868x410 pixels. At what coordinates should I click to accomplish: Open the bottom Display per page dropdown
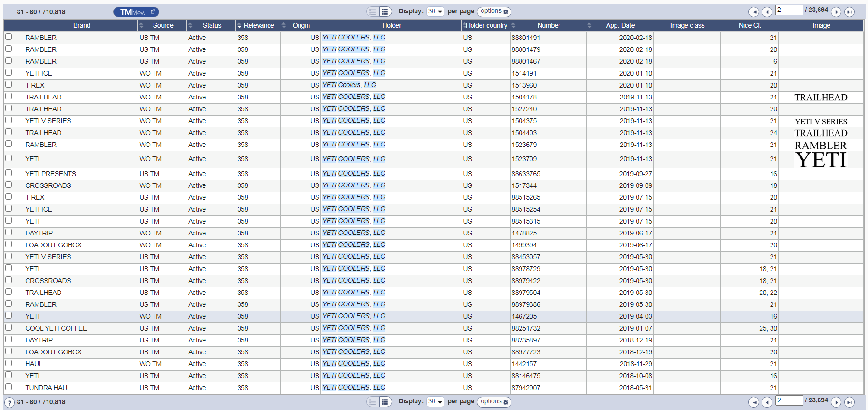[435, 401]
